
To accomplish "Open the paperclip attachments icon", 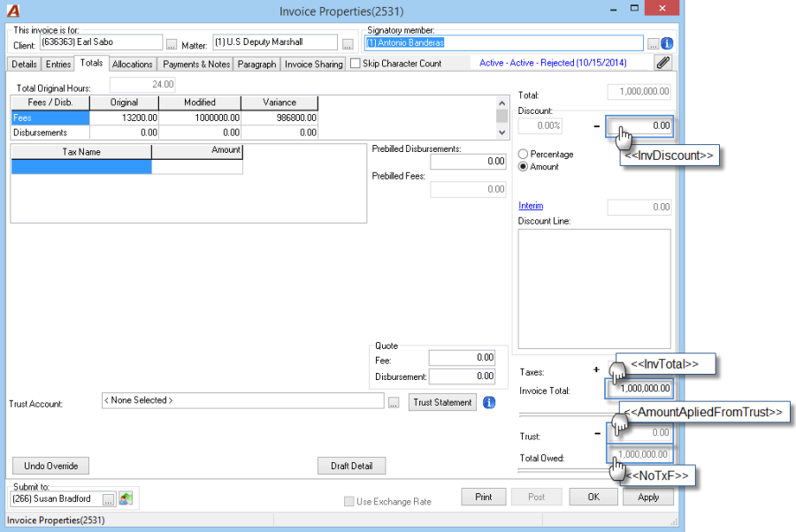I will (x=663, y=63).
